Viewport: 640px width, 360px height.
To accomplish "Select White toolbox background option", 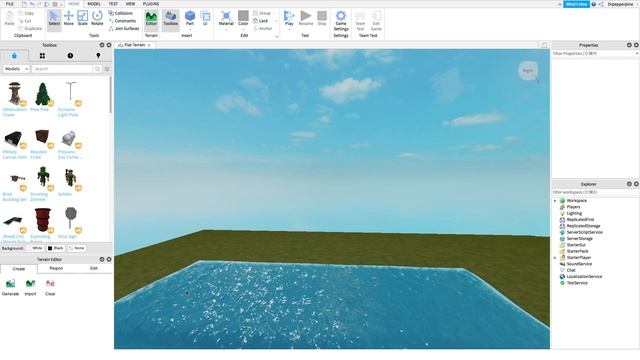I will coord(35,248).
